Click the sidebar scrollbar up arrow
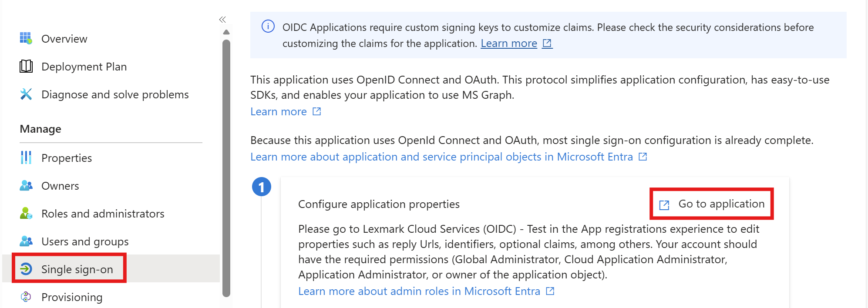Screen dimensions: 868x308 226,32
